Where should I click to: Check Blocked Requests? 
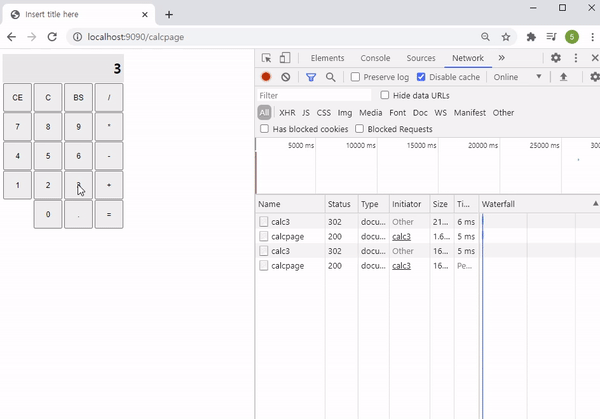(x=359, y=129)
